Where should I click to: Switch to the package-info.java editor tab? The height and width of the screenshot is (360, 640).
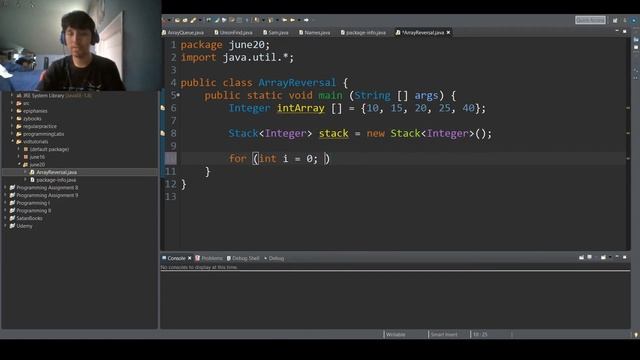[363, 32]
